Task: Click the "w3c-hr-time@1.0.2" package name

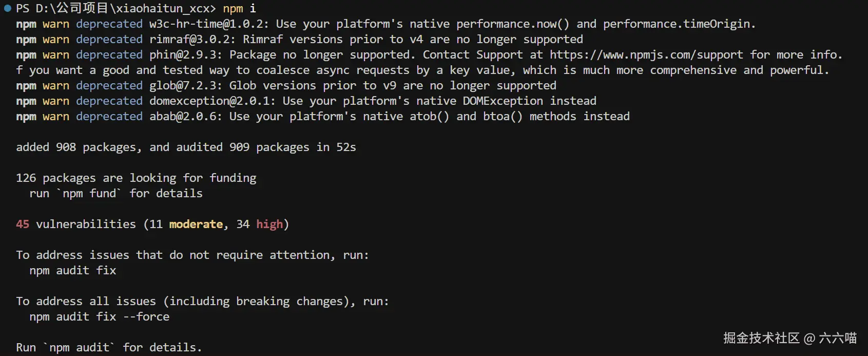Action: (209, 24)
